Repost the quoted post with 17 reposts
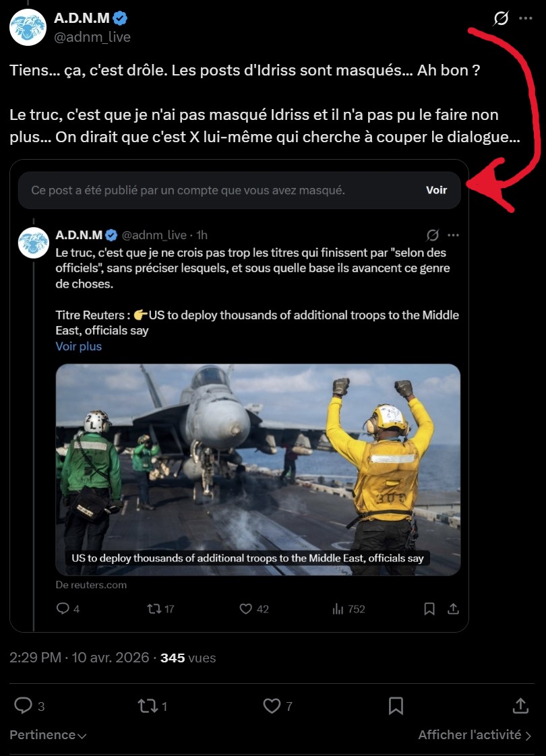 pyautogui.click(x=154, y=608)
